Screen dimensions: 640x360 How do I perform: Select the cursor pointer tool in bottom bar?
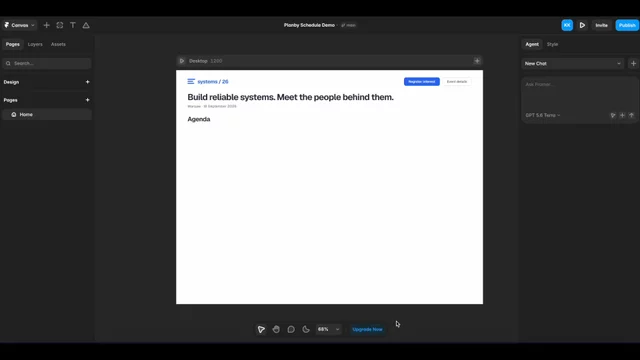tap(261, 329)
